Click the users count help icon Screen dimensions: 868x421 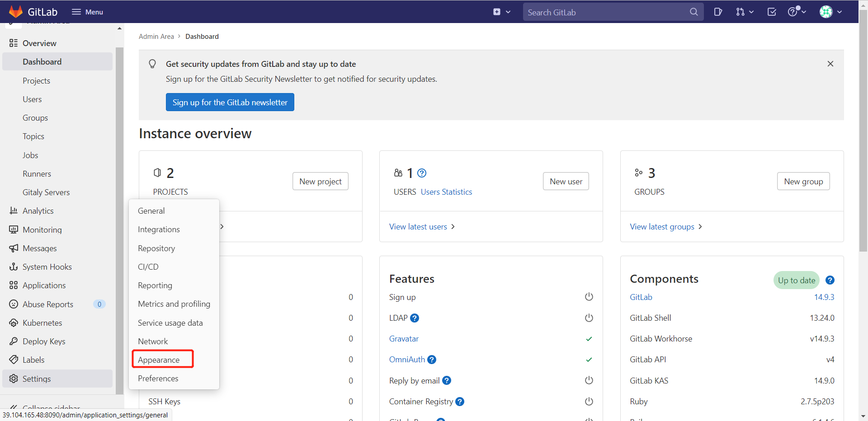(422, 173)
